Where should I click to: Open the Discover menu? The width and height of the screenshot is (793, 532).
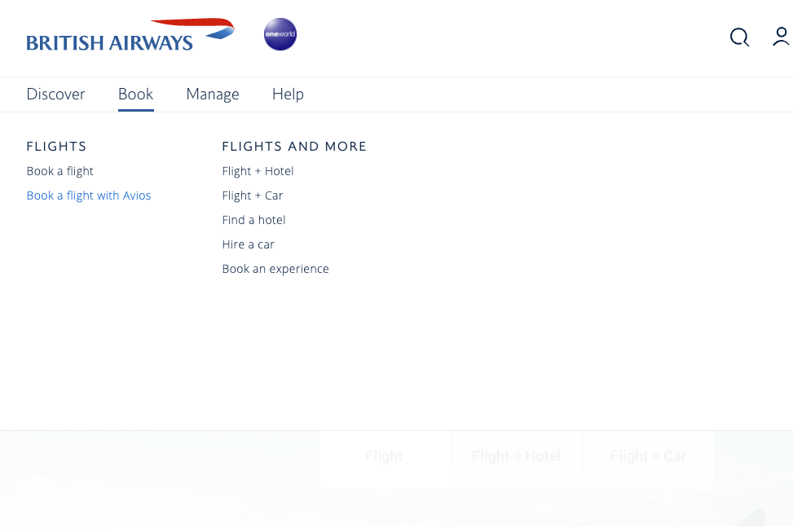pyautogui.click(x=55, y=94)
